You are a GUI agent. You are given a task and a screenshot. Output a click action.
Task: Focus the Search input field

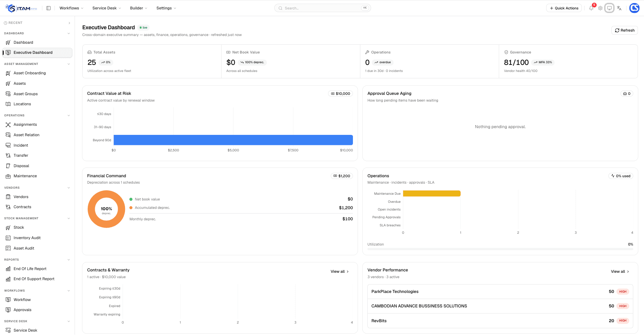[323, 8]
